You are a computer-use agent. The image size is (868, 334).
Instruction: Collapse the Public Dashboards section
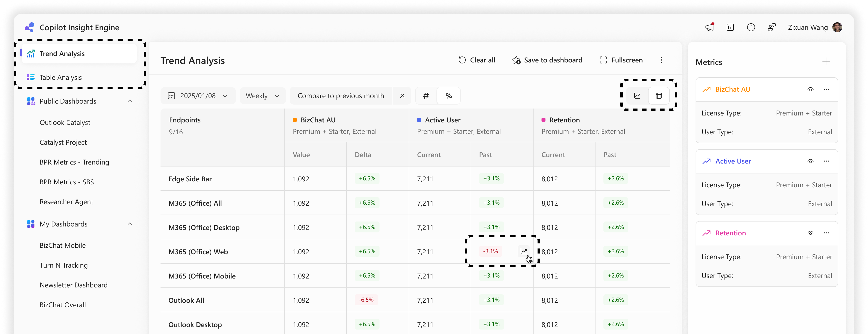(130, 101)
